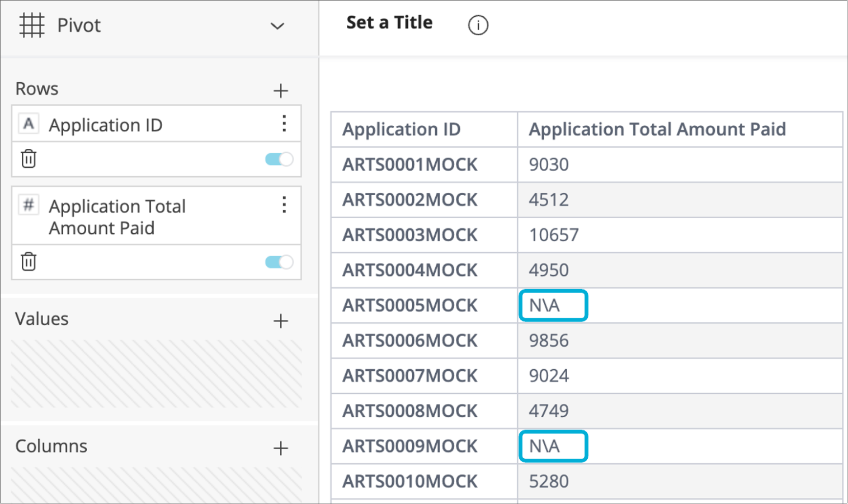This screenshot has height=504, width=848.
Task: Toggle off Application Total Amount Paid field
Action: pyautogui.click(x=279, y=262)
